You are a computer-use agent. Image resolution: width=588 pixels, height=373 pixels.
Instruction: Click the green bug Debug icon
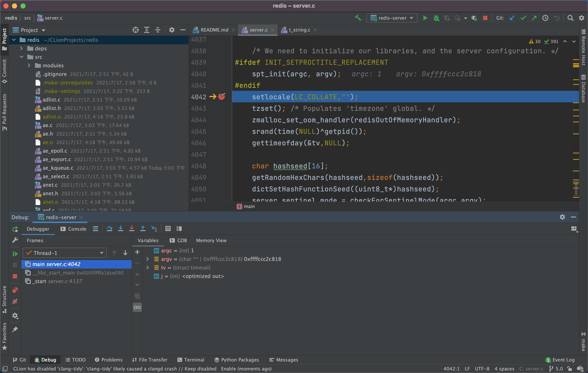point(436,18)
